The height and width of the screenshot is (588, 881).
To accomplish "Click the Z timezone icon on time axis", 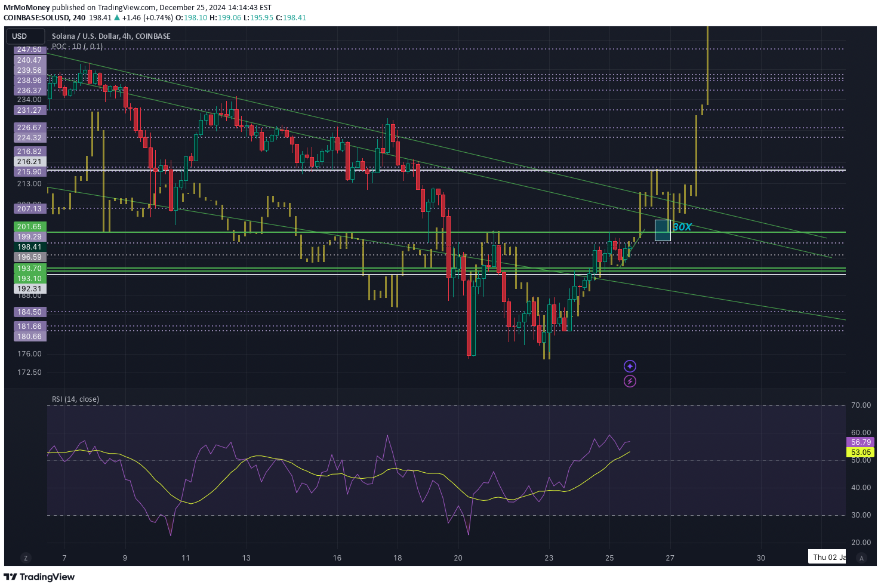I will click(26, 558).
